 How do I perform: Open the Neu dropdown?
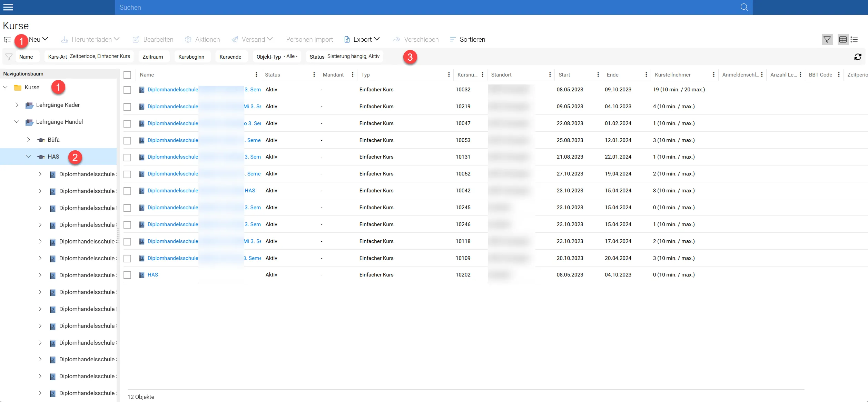[x=38, y=39]
